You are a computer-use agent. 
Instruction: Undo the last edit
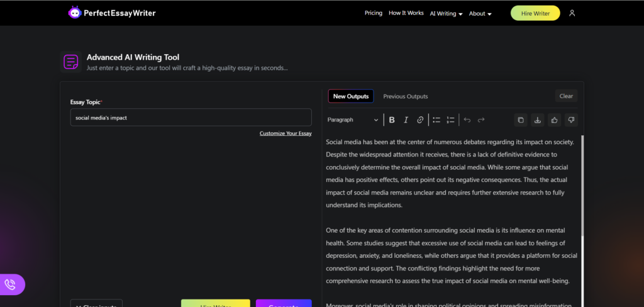(x=467, y=120)
